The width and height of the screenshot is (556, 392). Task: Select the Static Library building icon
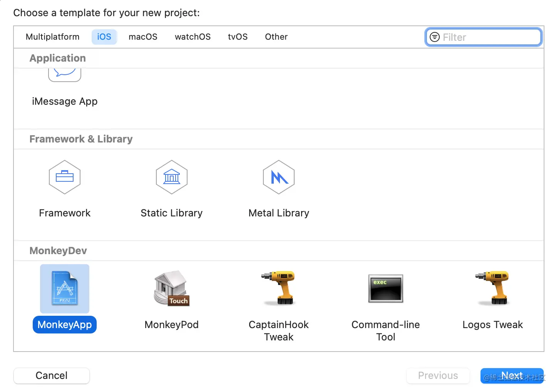172,177
